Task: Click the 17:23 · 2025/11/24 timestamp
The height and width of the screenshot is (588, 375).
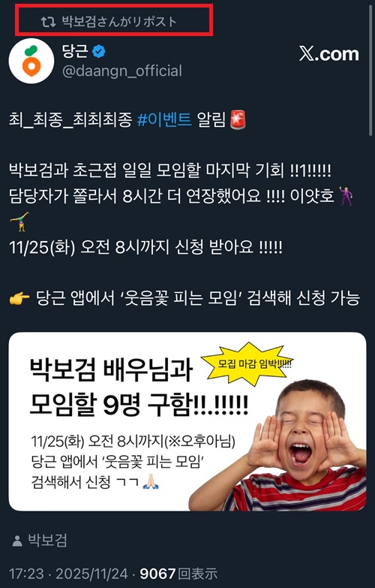Action: [x=68, y=574]
